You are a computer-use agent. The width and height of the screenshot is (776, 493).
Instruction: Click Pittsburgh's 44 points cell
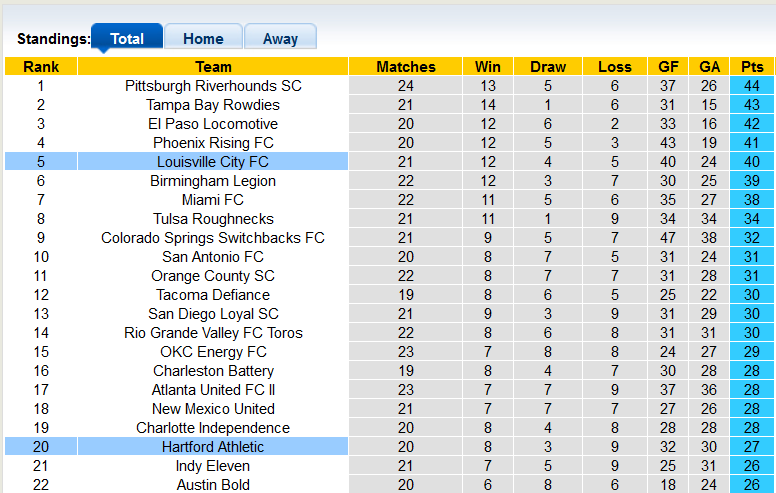tap(752, 86)
